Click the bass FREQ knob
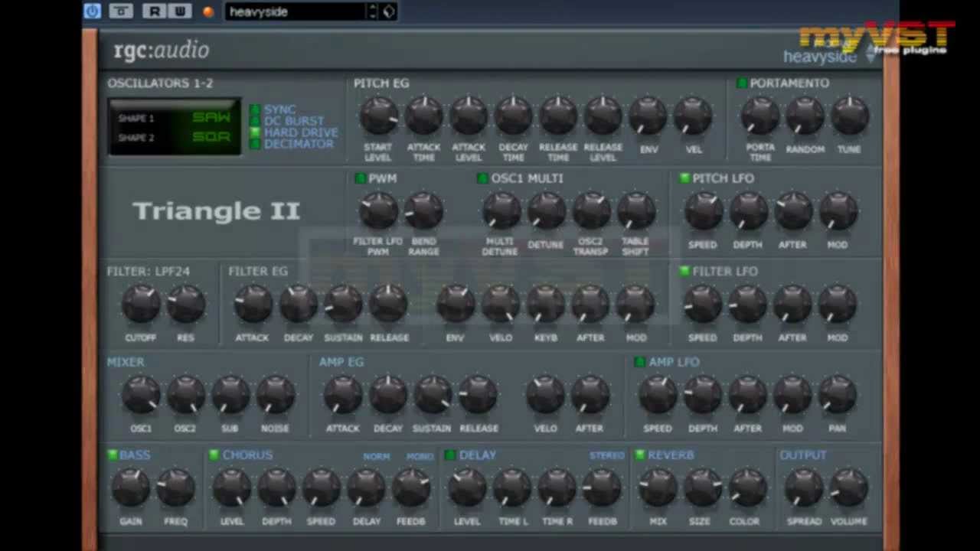 176,487
